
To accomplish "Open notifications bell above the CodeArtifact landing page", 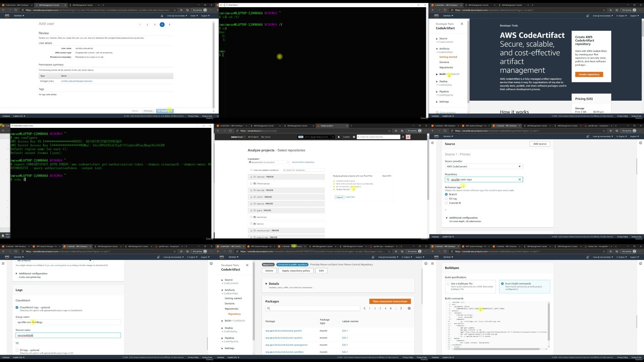I will (x=587, y=16).
